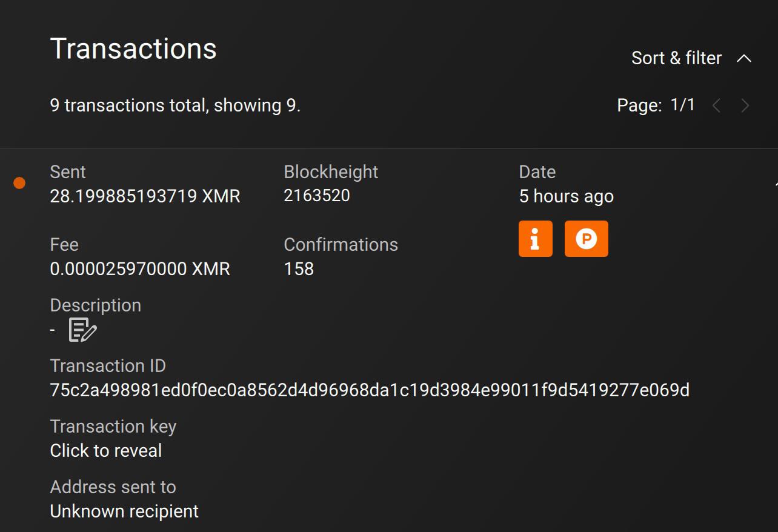Click the Sort & filter label
This screenshot has height=532, width=778.
pos(676,58)
